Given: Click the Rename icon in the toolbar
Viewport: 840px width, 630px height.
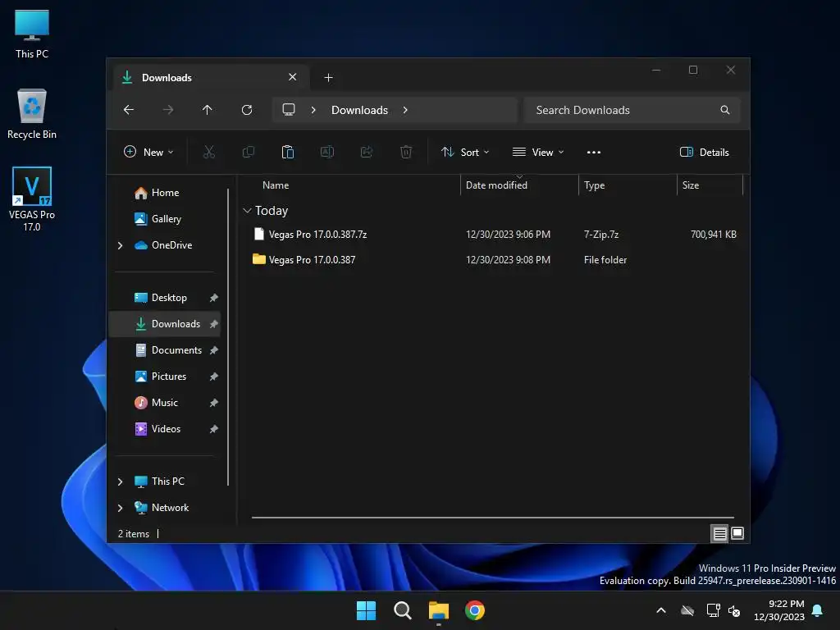Looking at the screenshot, I should tap(327, 152).
